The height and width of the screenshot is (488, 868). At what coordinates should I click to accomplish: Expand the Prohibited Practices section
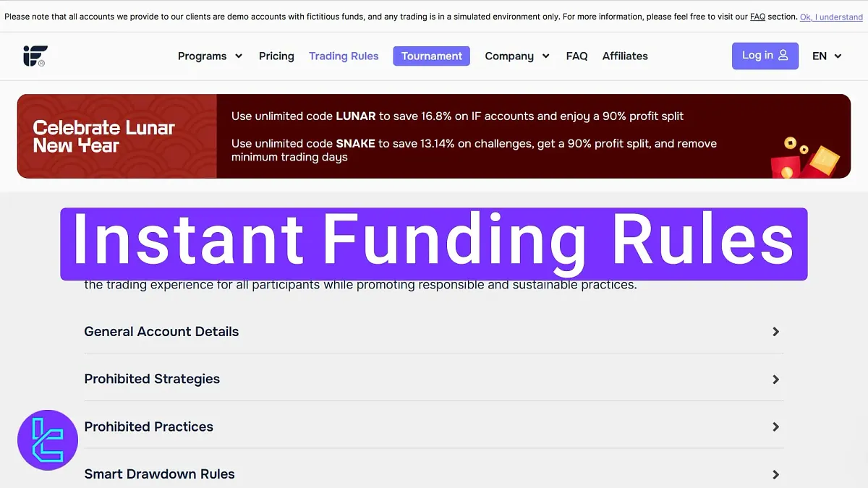pos(434,427)
